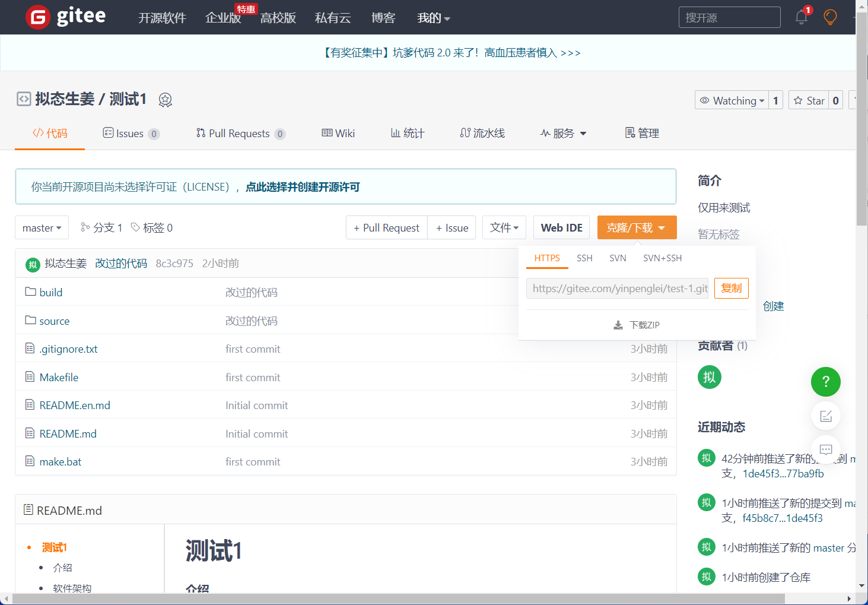The image size is (868, 605).
Task: Click 博客 in the top navigation
Action: (383, 18)
